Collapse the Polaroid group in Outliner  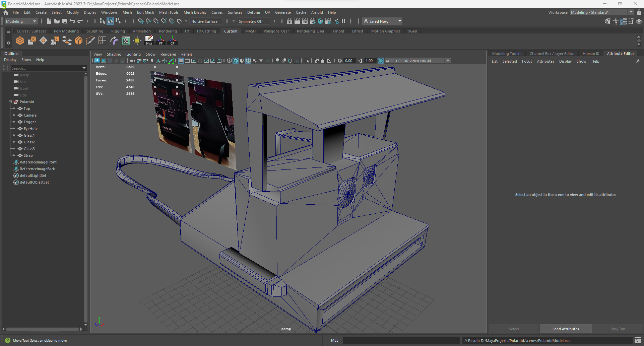tap(10, 102)
